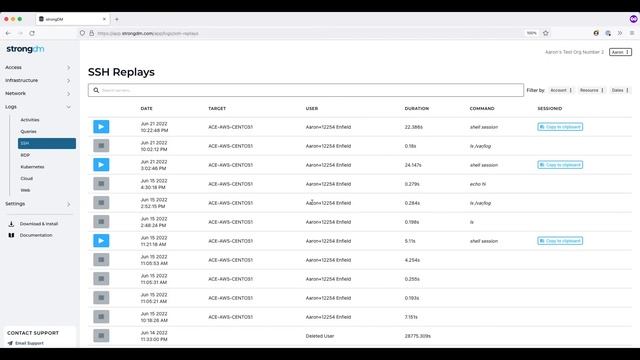Click the grey stop icon for Deleted User row
640x360 pixels.
(101, 336)
